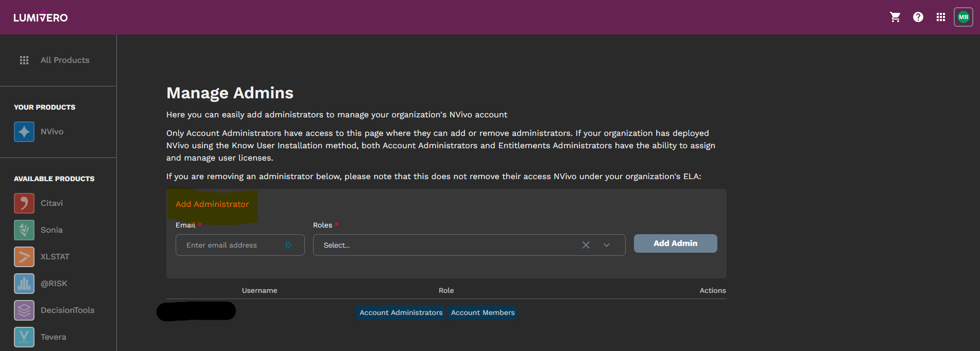Clear the Roles selection with X icon
This screenshot has width=980, height=351.
(586, 245)
